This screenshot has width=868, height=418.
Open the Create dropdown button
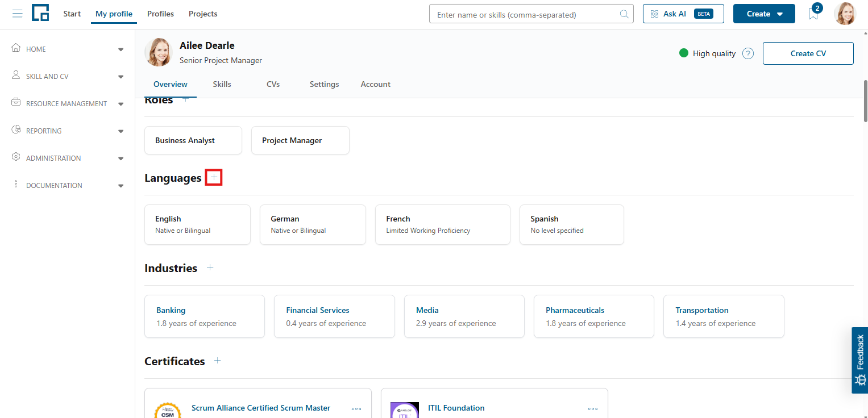[764, 14]
